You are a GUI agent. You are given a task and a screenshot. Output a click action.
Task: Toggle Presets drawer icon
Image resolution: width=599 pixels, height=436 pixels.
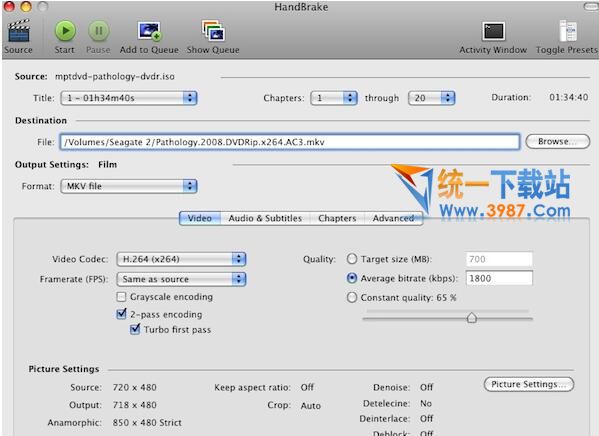pyautogui.click(x=568, y=31)
